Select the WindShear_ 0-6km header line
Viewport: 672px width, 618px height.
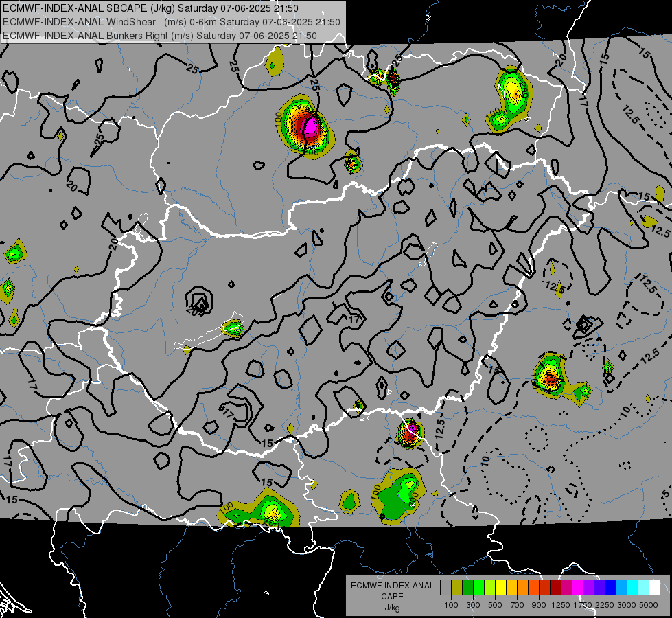pos(172,22)
